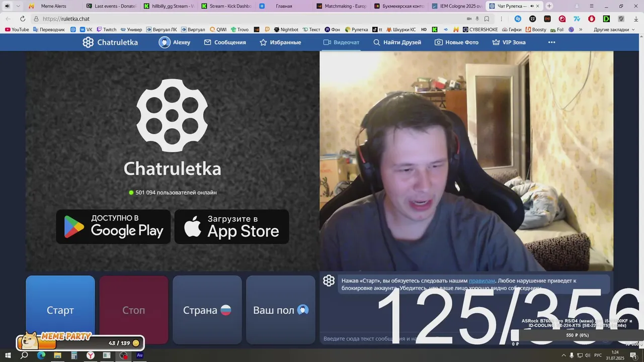Click the microphone permission icon in address bar

coord(477,19)
